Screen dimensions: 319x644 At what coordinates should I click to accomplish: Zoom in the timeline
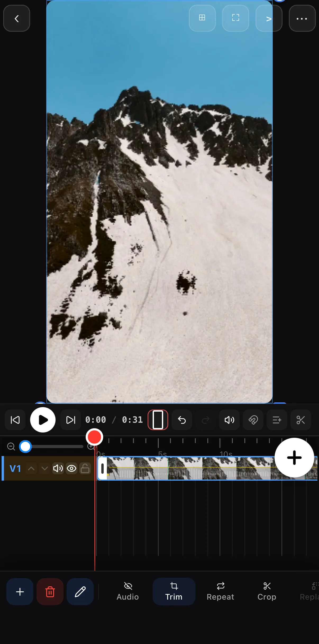[91, 447]
